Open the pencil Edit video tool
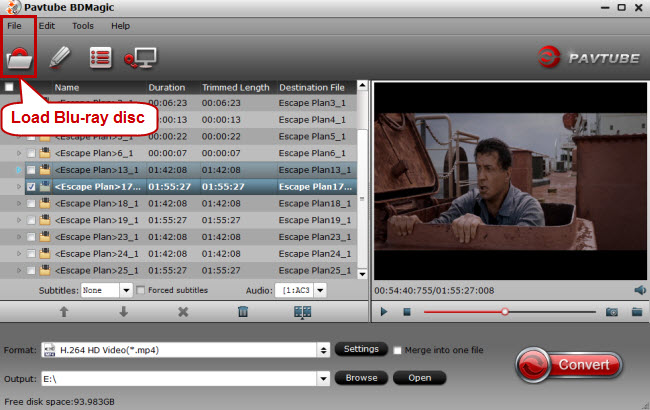This screenshot has height=410, width=650. tap(60, 57)
